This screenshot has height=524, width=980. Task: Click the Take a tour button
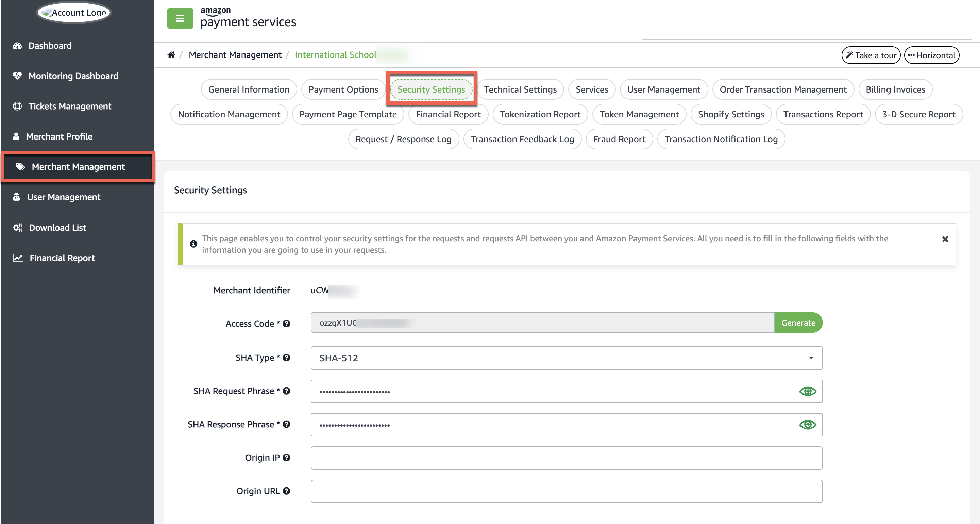[871, 55]
